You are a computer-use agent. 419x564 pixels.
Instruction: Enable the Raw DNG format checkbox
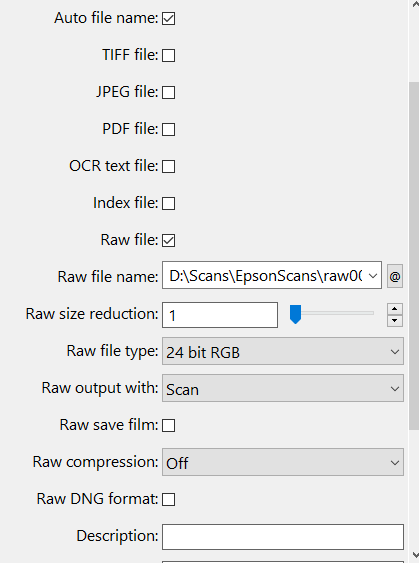168,500
